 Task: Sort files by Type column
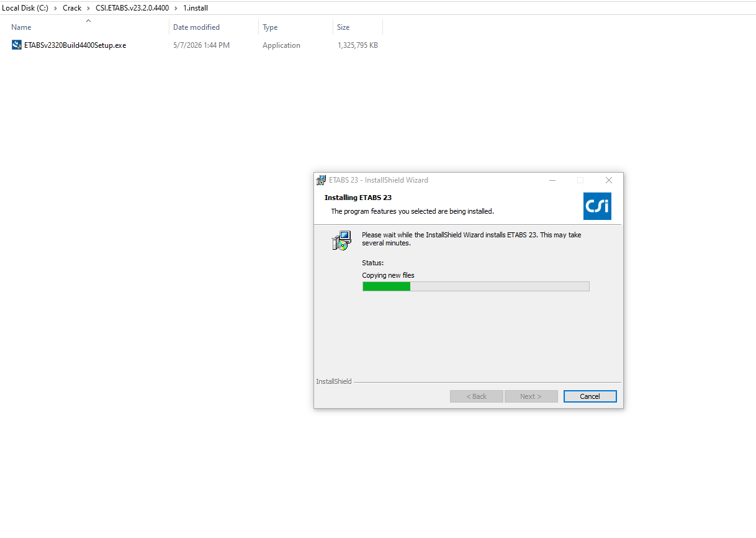tap(270, 27)
